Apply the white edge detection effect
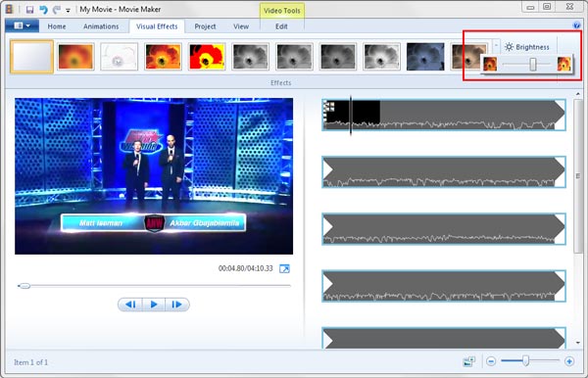The image size is (588, 378). click(x=120, y=57)
